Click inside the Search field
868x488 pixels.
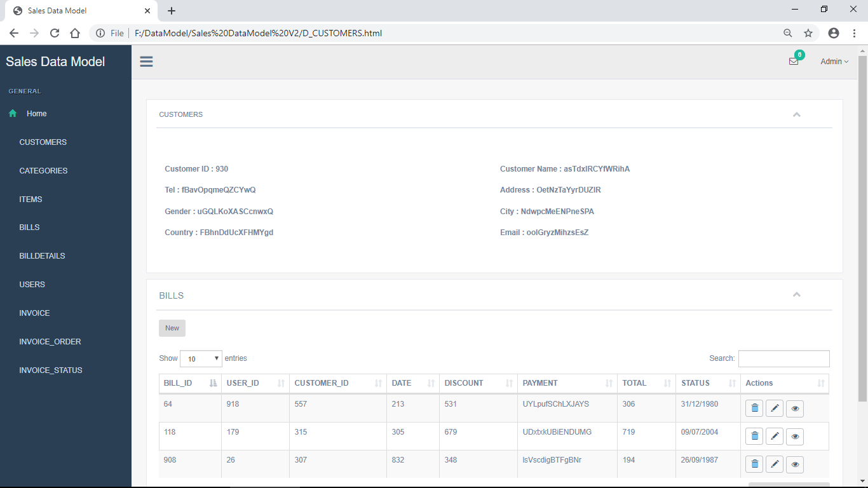(783, 358)
